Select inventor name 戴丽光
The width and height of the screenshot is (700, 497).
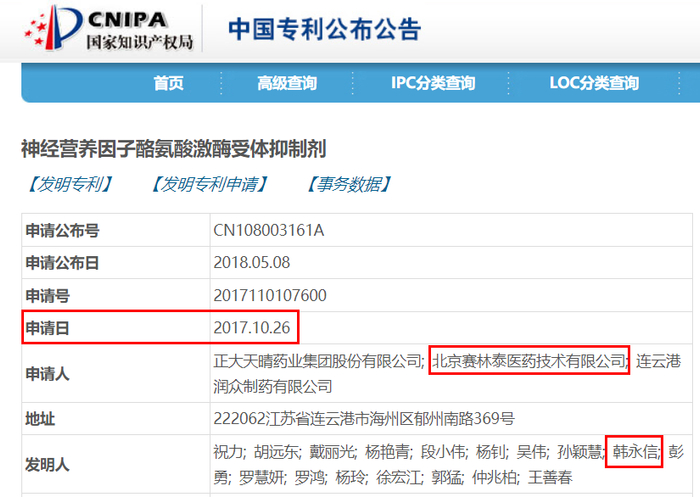332,452
